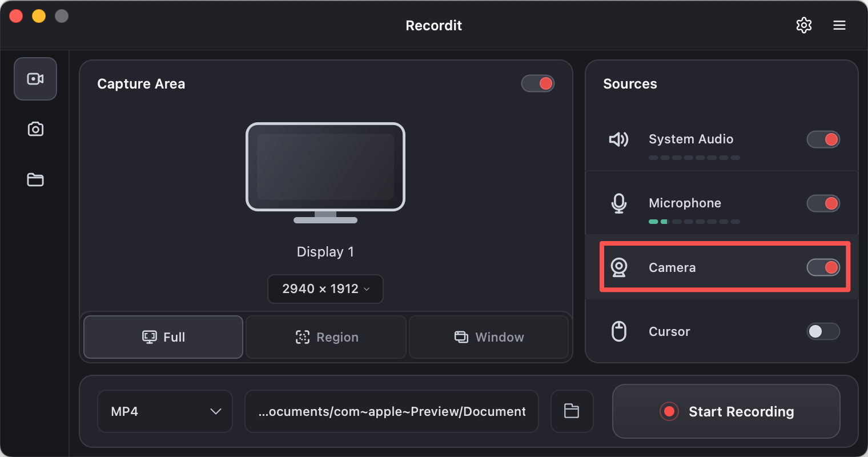
Task: Switch off the Camera toggle
Action: pyautogui.click(x=823, y=267)
